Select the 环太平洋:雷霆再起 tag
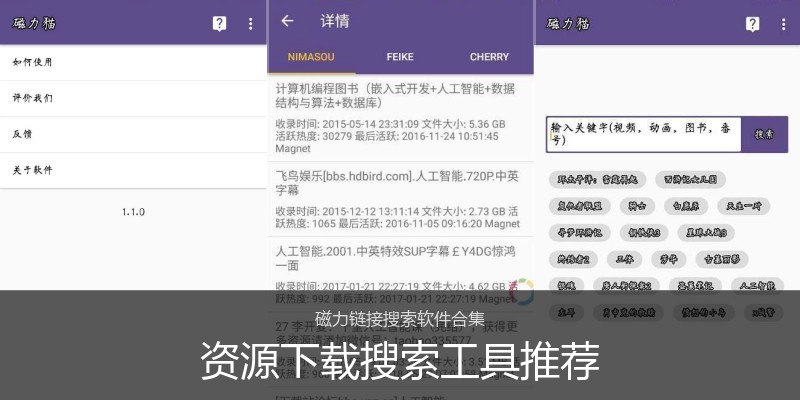Image resolution: width=800 pixels, height=400 pixels. [597, 180]
